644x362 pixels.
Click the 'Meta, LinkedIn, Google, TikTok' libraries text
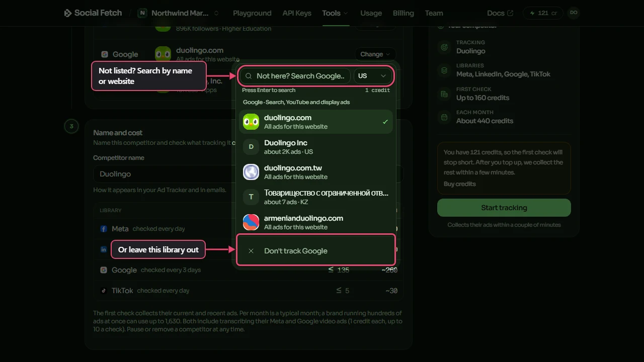[503, 74]
